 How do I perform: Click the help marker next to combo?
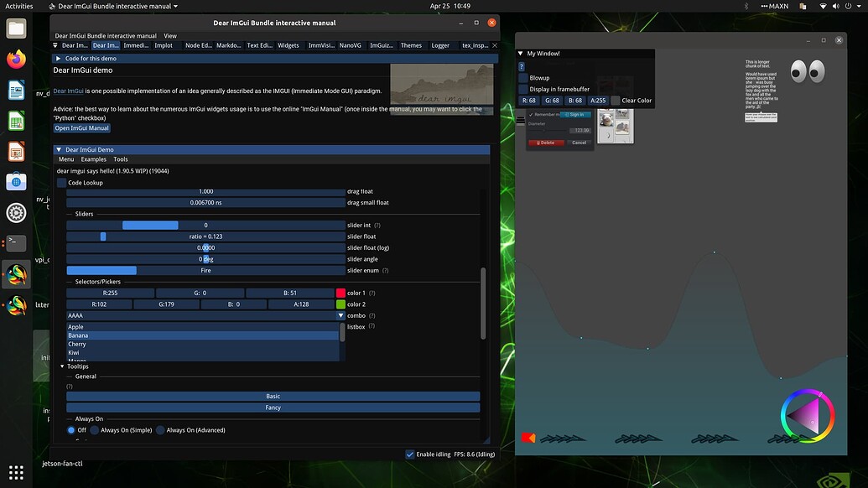tap(372, 316)
